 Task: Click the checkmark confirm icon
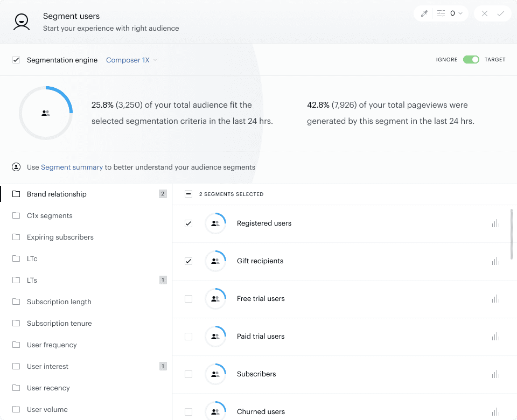point(501,13)
